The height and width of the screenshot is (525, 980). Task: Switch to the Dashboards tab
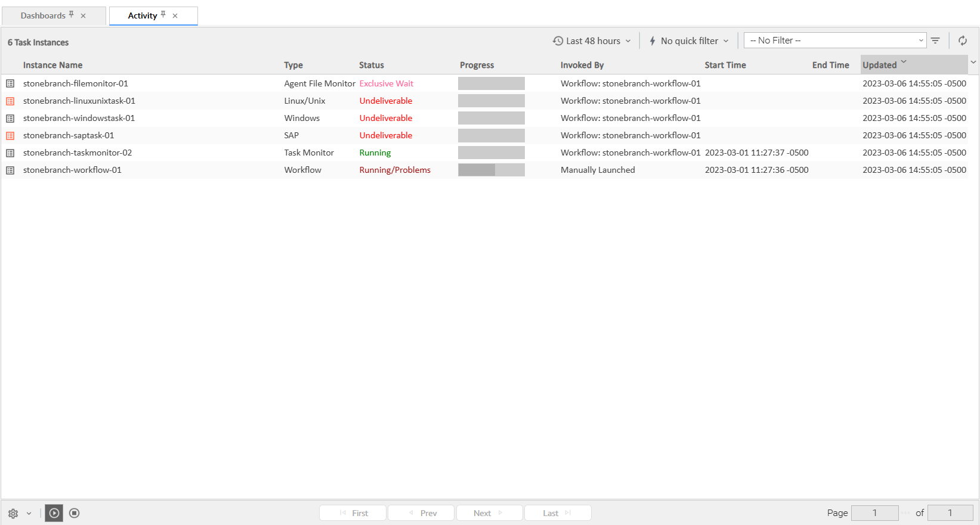point(43,15)
